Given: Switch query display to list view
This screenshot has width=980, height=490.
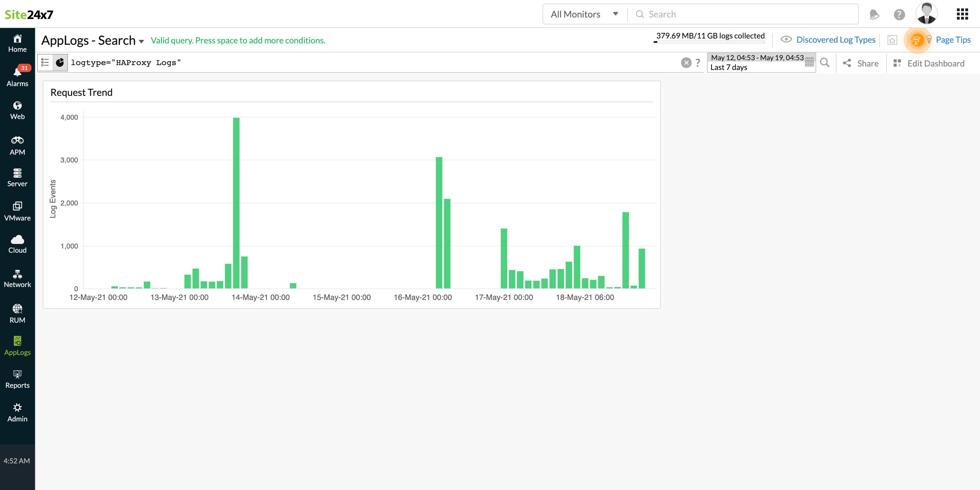Looking at the screenshot, I should tap(45, 62).
